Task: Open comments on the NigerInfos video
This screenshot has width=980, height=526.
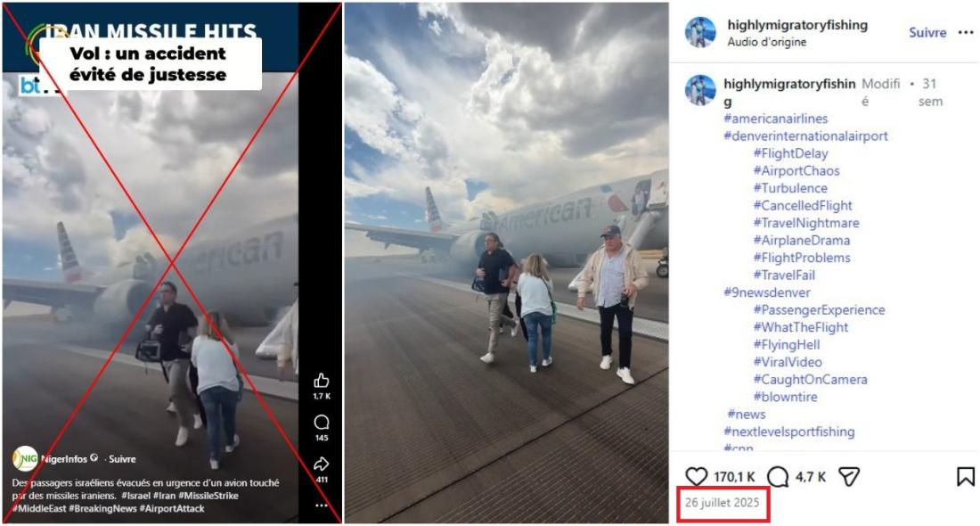Action: tap(322, 423)
